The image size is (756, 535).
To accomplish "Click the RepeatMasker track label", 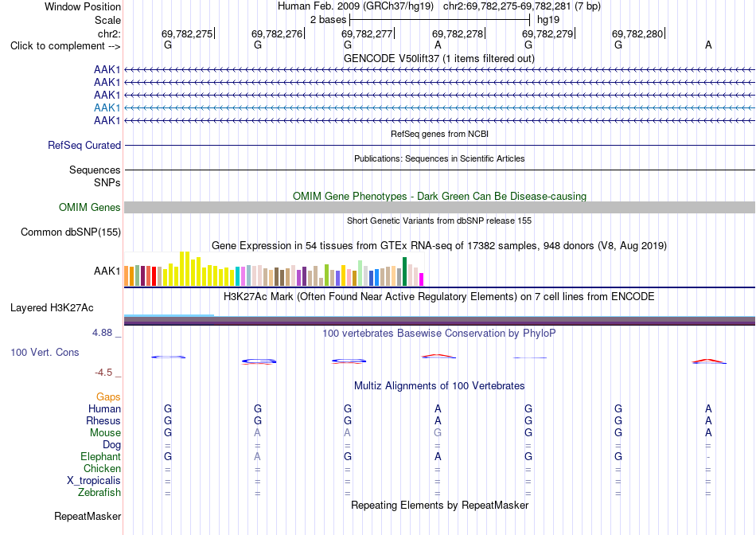I will pos(88,516).
